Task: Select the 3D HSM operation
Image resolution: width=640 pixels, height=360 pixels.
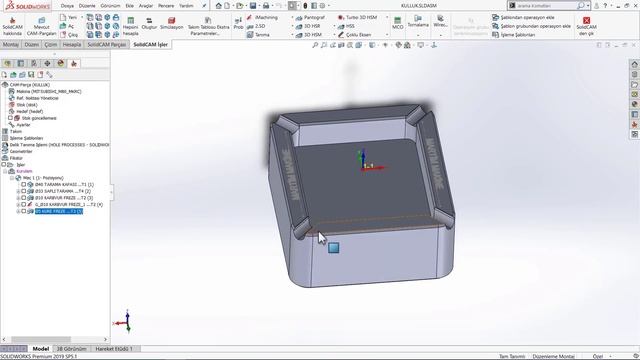Action: point(309,35)
